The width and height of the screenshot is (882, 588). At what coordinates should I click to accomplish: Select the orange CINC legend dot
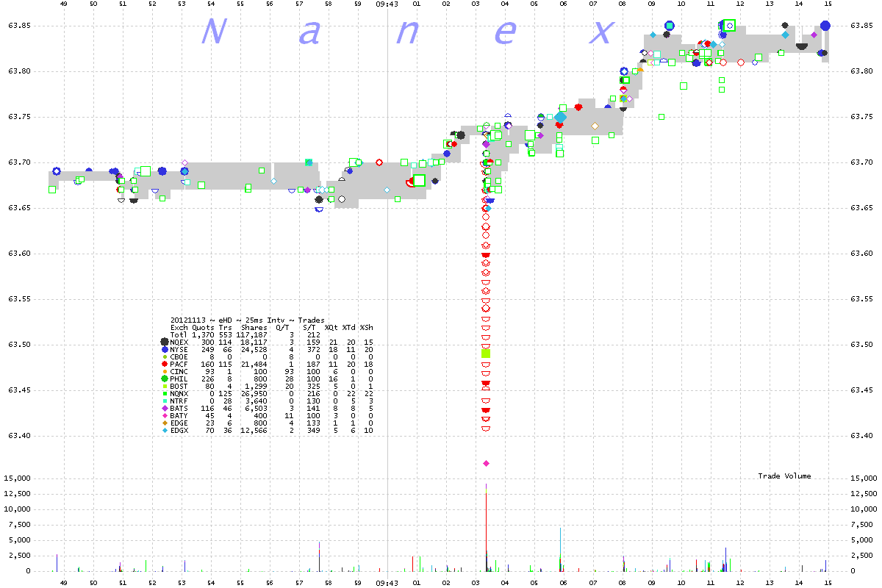click(x=164, y=371)
